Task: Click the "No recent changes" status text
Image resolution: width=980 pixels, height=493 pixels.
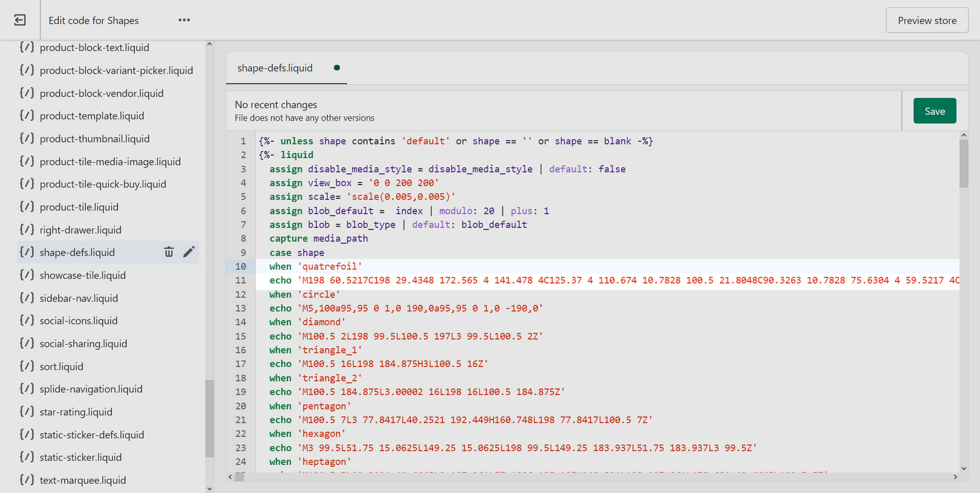Action: 276,104
